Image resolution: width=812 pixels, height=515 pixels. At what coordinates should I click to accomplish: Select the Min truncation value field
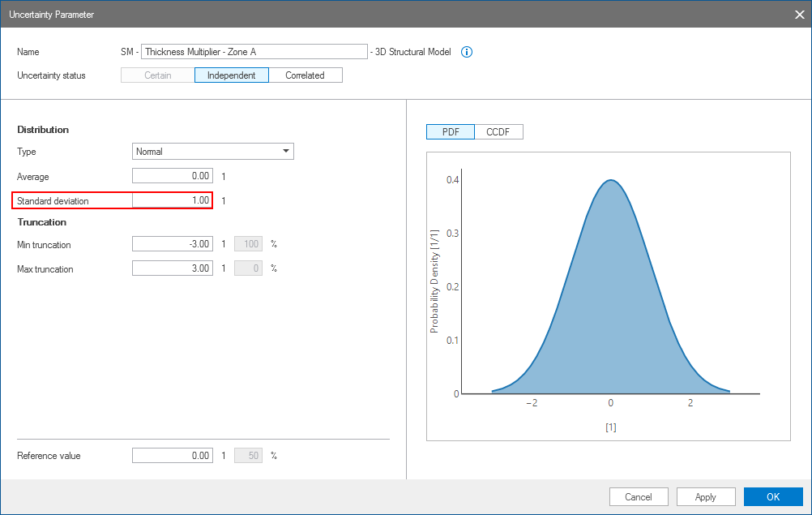(x=173, y=244)
